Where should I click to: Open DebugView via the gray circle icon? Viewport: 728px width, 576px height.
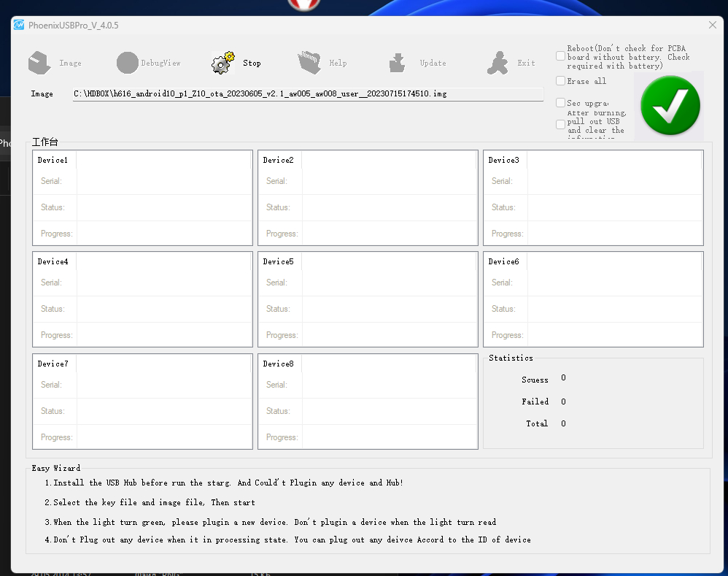click(127, 63)
